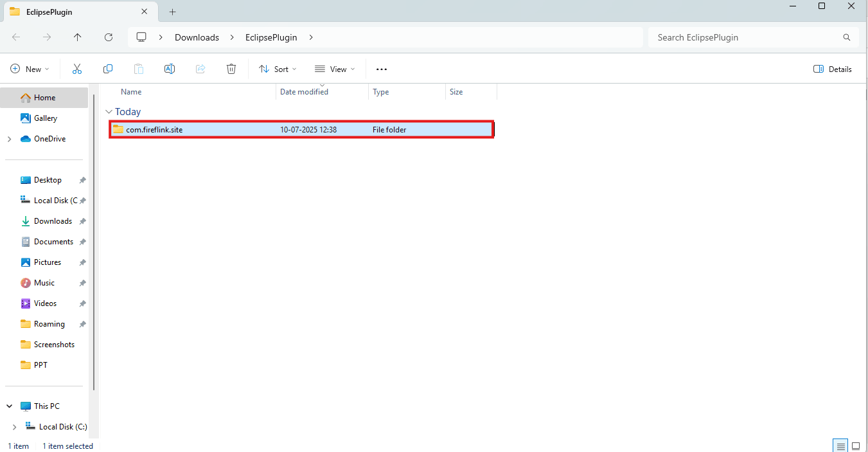
Task: Click chevron between Downloads and EclipsePlugin
Action: [233, 37]
